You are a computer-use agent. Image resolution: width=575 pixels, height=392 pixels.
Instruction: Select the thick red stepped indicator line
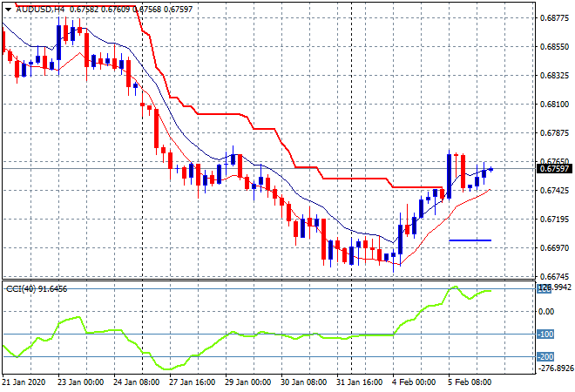[220, 114]
